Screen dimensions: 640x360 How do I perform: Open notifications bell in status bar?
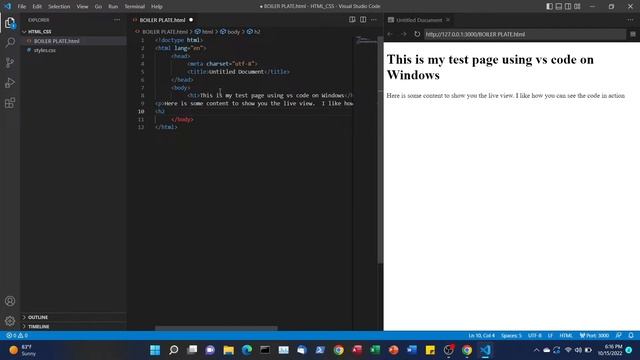631,336
